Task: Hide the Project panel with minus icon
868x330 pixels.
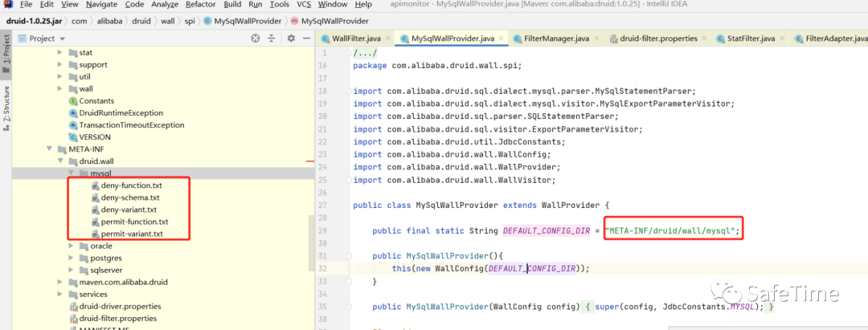Action: click(307, 39)
